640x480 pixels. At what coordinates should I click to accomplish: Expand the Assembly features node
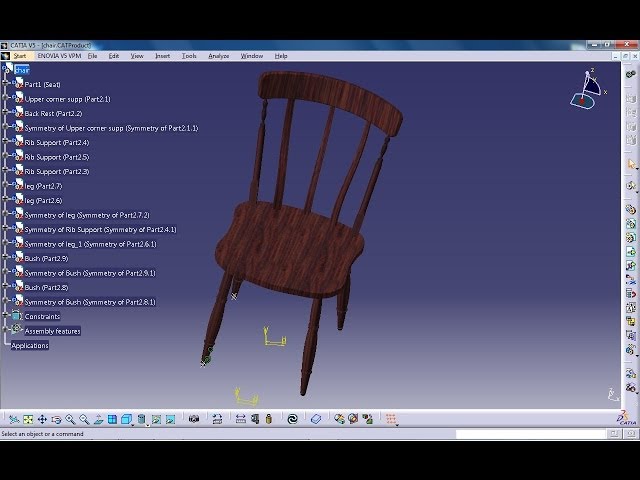pos(5,329)
